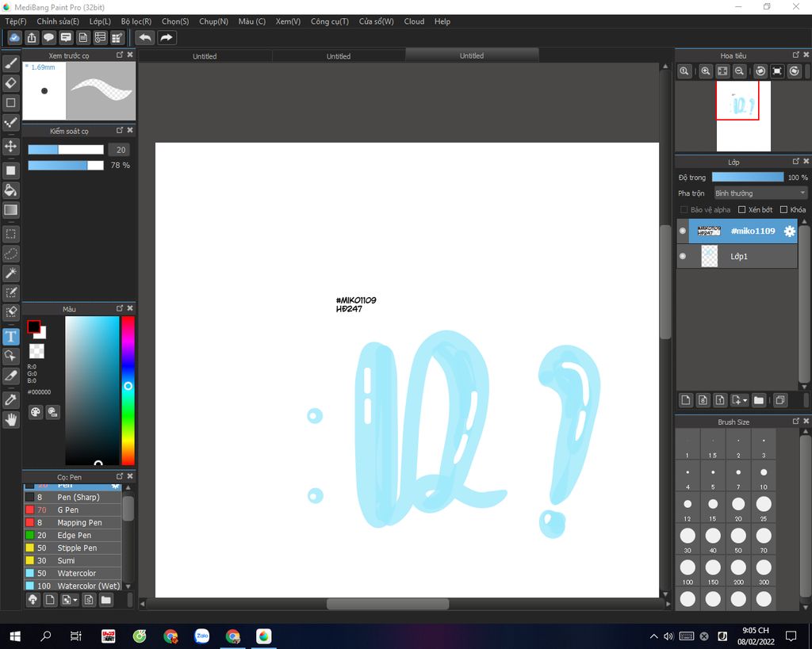Zoom out the Navigator view

[x=740, y=71]
